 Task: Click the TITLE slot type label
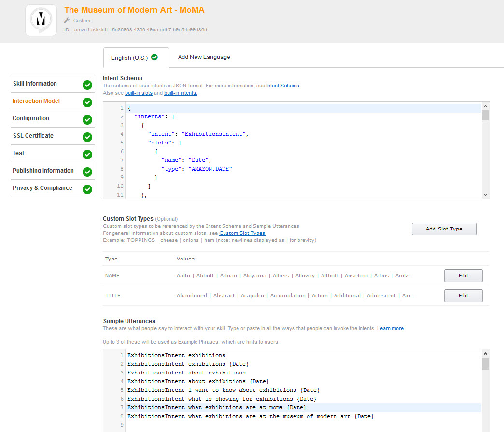tap(112, 296)
